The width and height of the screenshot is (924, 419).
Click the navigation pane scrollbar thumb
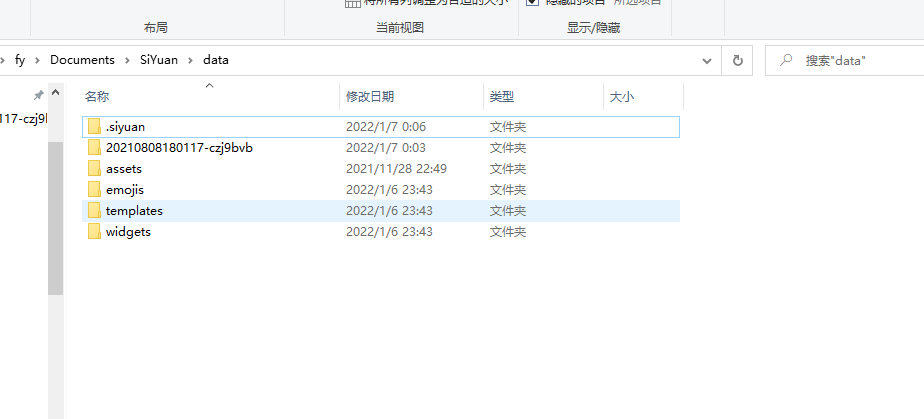tap(55, 218)
